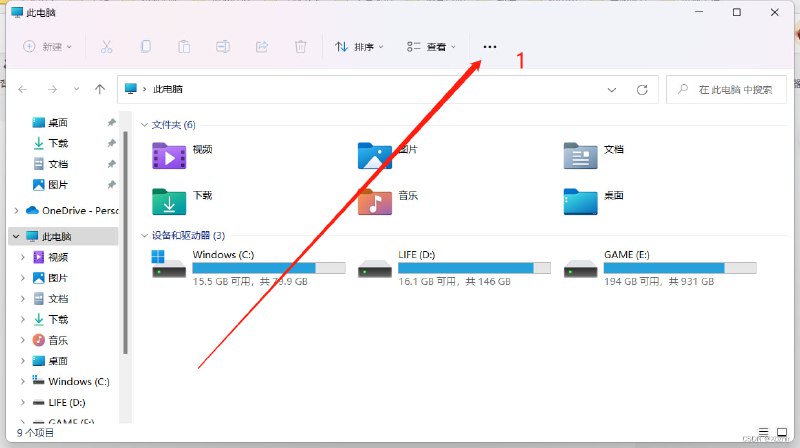Open the New (新建) menu
The height and width of the screenshot is (448, 800).
click(x=47, y=47)
